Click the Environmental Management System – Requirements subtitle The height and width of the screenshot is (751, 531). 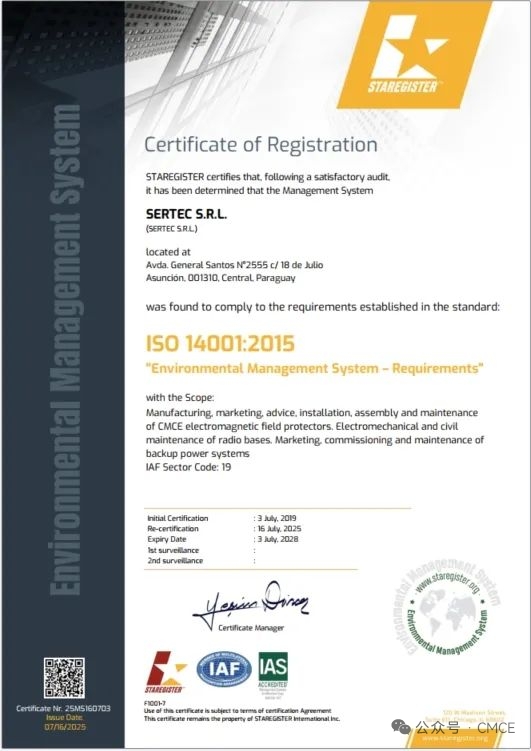(314, 368)
